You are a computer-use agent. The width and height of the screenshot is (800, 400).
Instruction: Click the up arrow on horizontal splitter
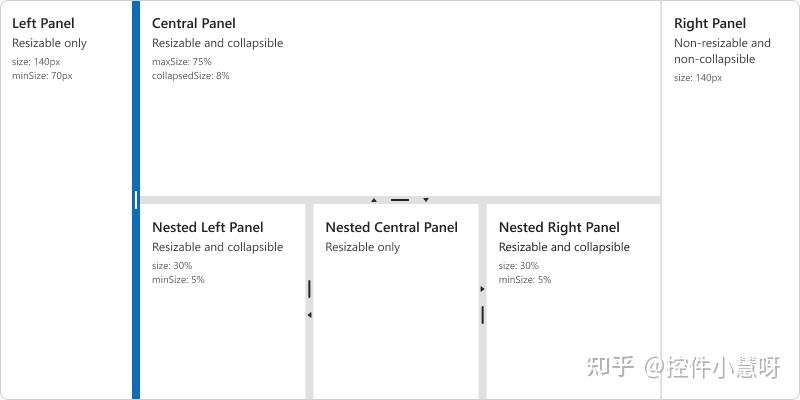click(374, 200)
